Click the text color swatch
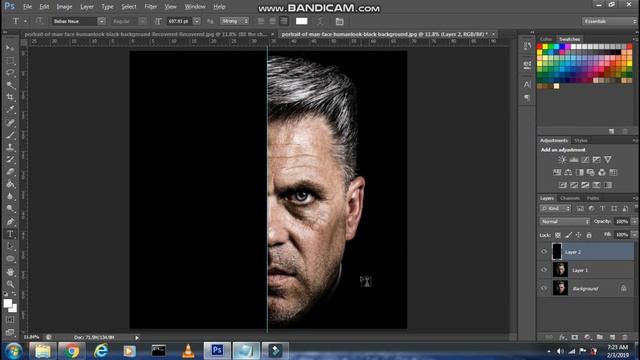Screen dimensions: 640x360 [302, 21]
